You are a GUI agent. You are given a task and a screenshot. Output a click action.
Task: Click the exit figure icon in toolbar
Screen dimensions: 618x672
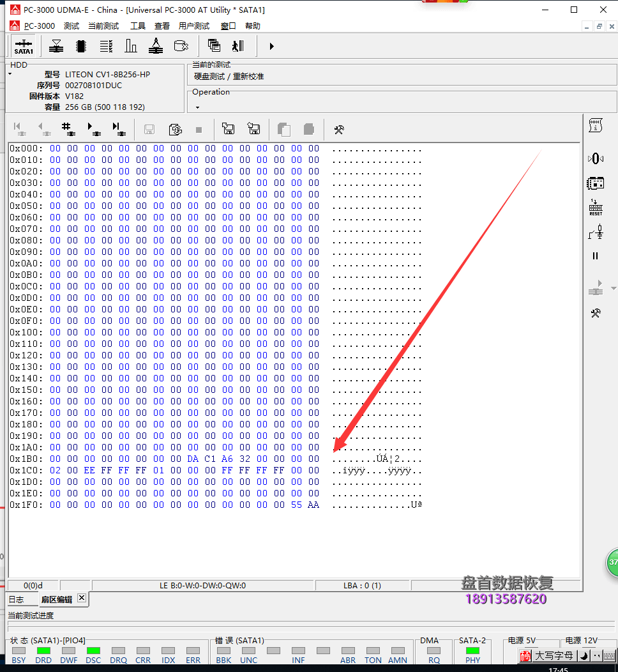coord(238,46)
